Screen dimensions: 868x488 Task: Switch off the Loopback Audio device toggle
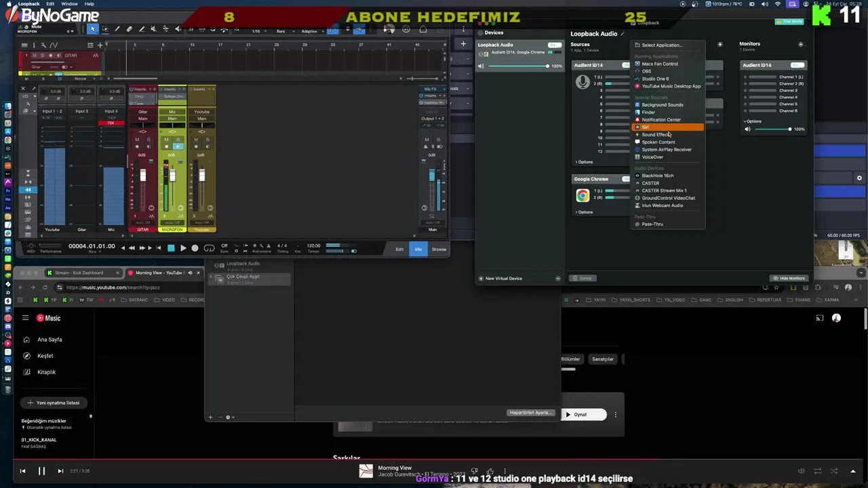tap(555, 45)
